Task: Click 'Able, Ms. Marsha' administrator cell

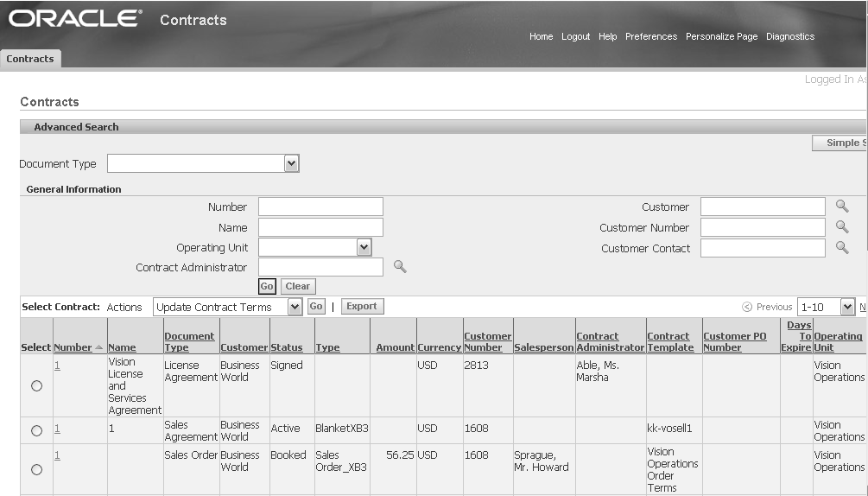Action: pyautogui.click(x=598, y=372)
